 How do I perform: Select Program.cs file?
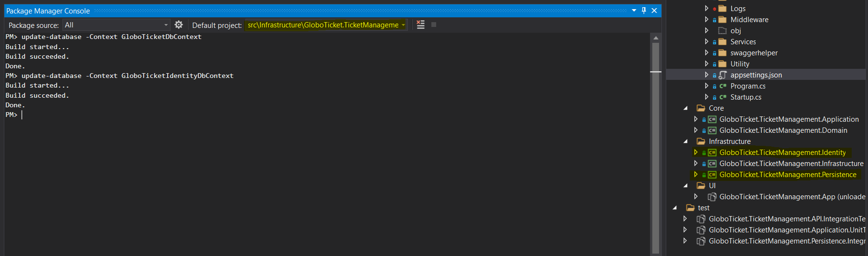click(x=748, y=86)
